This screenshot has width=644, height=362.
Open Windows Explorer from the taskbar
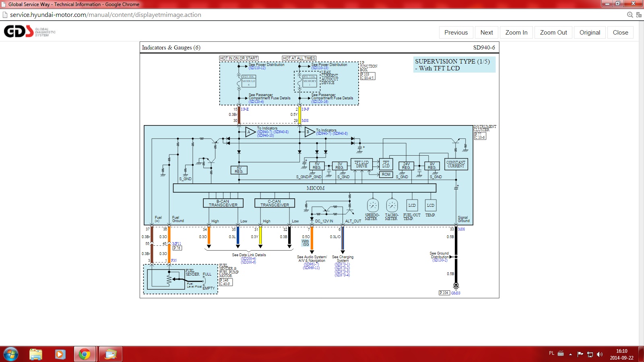pyautogui.click(x=36, y=354)
